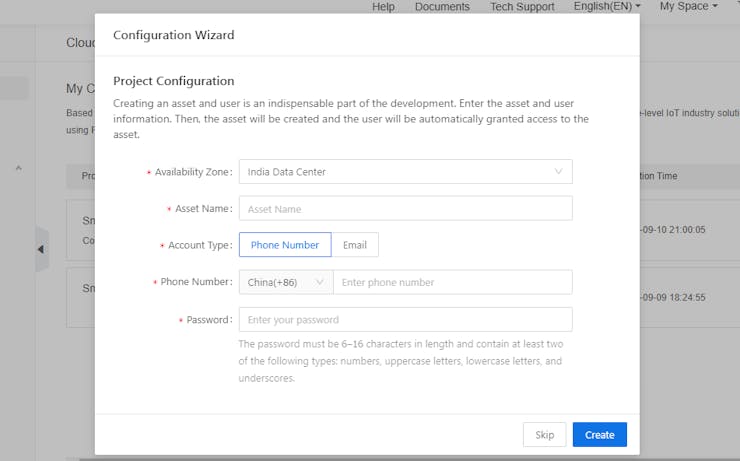740x461 pixels.
Task: Open Tech Support from top bar
Action: tap(522, 7)
